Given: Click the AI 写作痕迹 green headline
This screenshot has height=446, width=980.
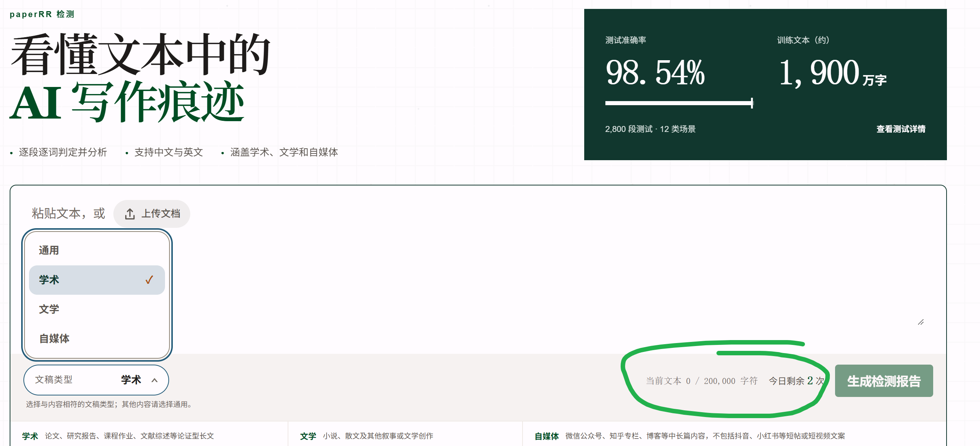Looking at the screenshot, I should (127, 102).
